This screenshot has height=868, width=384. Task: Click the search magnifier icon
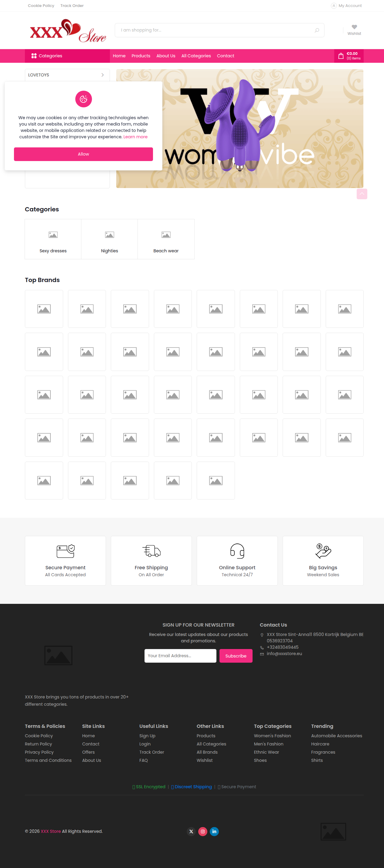(x=317, y=30)
